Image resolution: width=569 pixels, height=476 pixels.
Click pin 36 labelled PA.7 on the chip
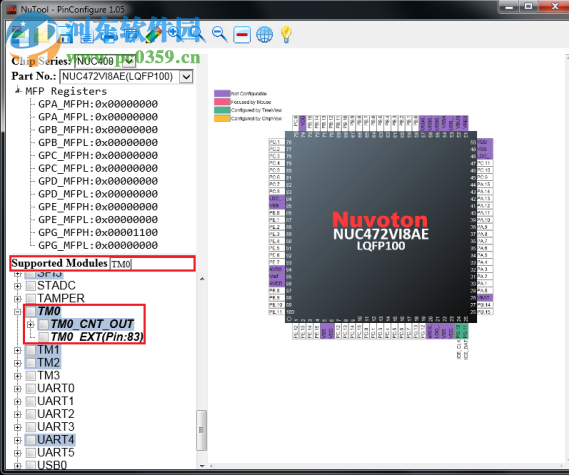tap(485, 241)
